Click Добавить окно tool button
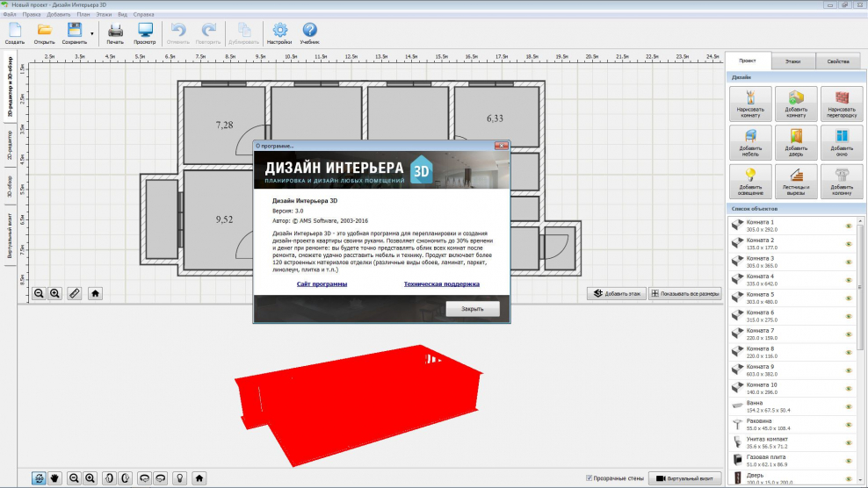The image size is (868, 488). coord(842,142)
